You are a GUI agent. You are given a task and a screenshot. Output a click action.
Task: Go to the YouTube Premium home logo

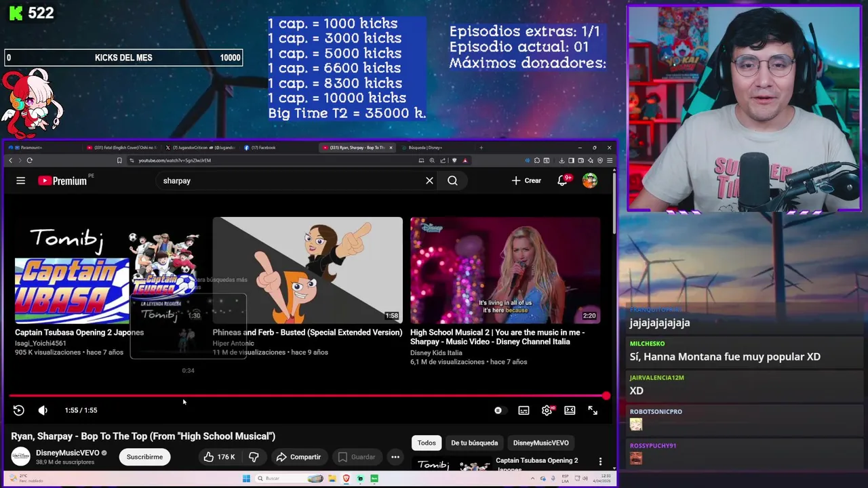[62, 181]
